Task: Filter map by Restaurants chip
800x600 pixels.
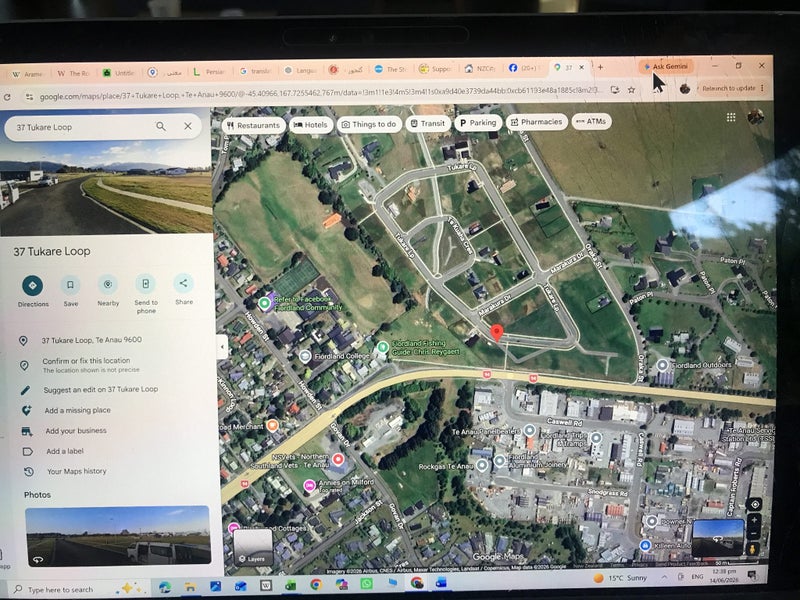Action: pos(254,125)
